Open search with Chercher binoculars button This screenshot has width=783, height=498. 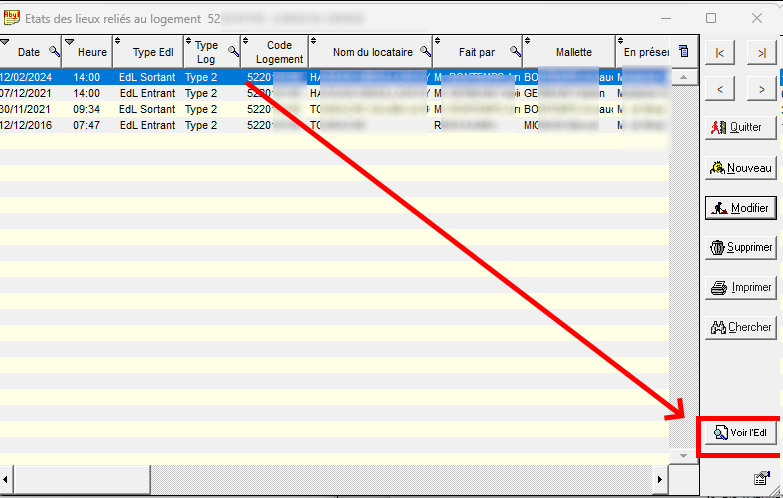click(x=740, y=327)
